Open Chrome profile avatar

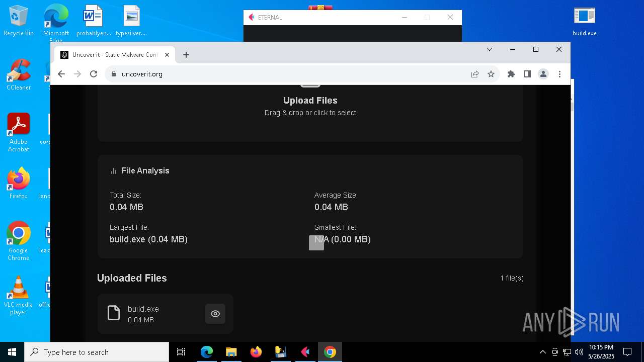[543, 74]
